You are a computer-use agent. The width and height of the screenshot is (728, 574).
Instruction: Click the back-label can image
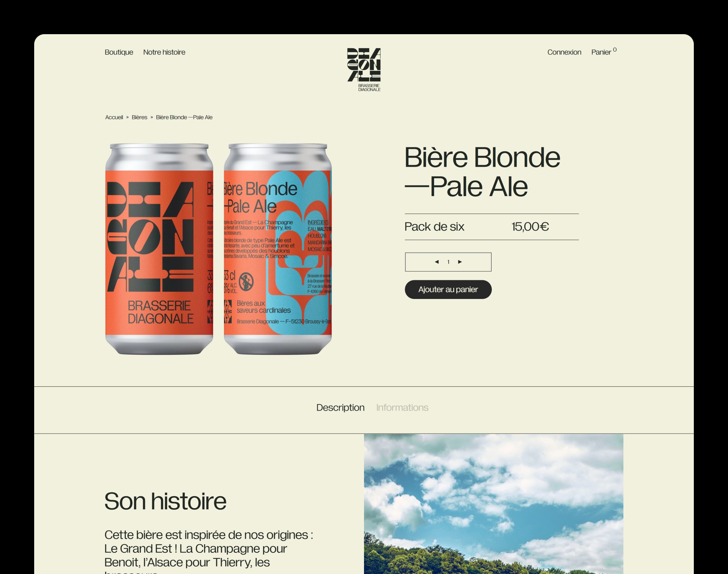[x=278, y=249]
